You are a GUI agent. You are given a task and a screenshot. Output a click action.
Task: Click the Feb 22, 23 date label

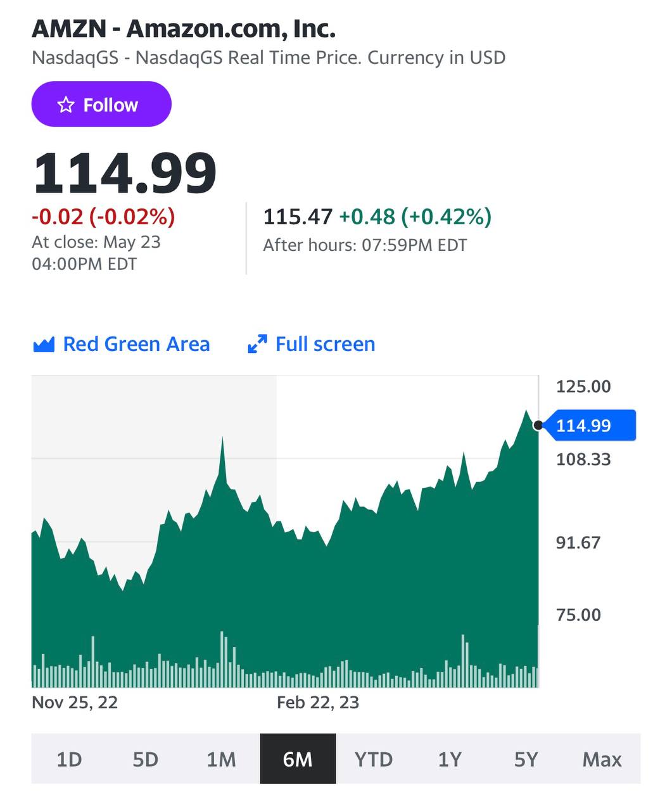coord(318,703)
